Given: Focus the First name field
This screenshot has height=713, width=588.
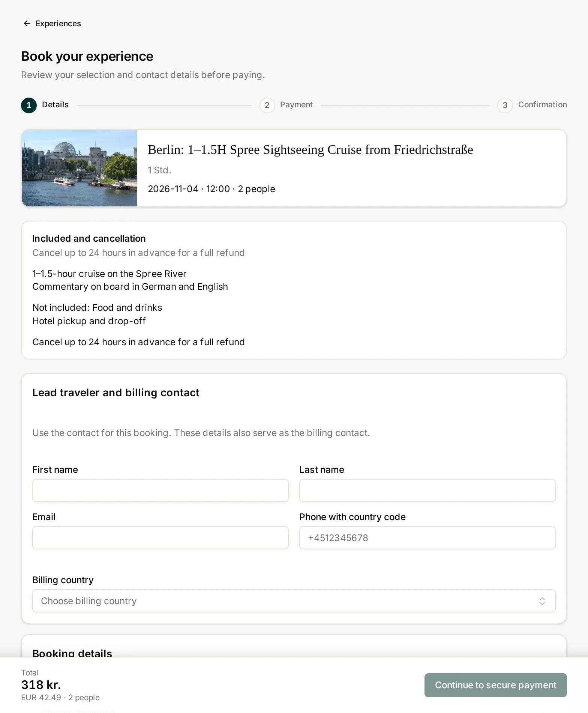Looking at the screenshot, I should coord(160,490).
